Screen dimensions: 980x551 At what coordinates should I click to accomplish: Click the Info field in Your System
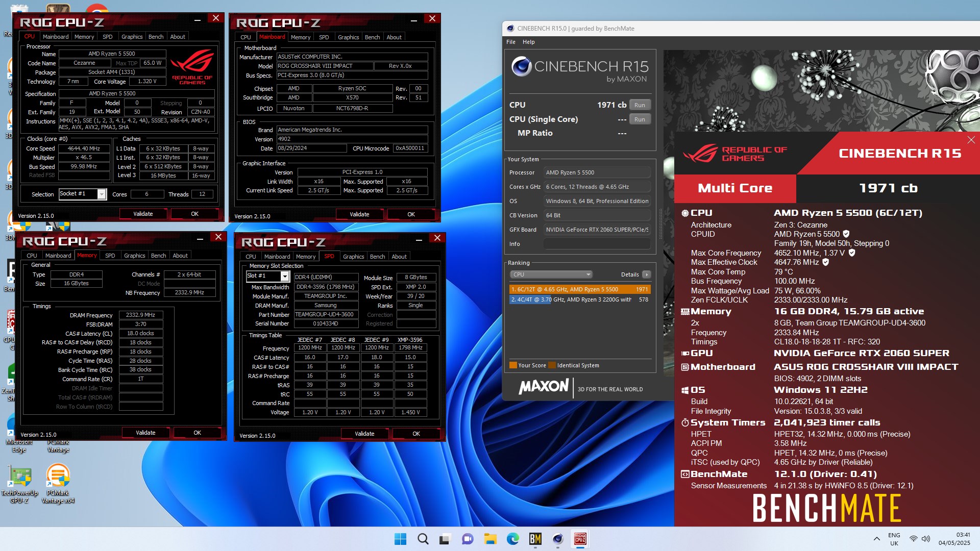(597, 244)
